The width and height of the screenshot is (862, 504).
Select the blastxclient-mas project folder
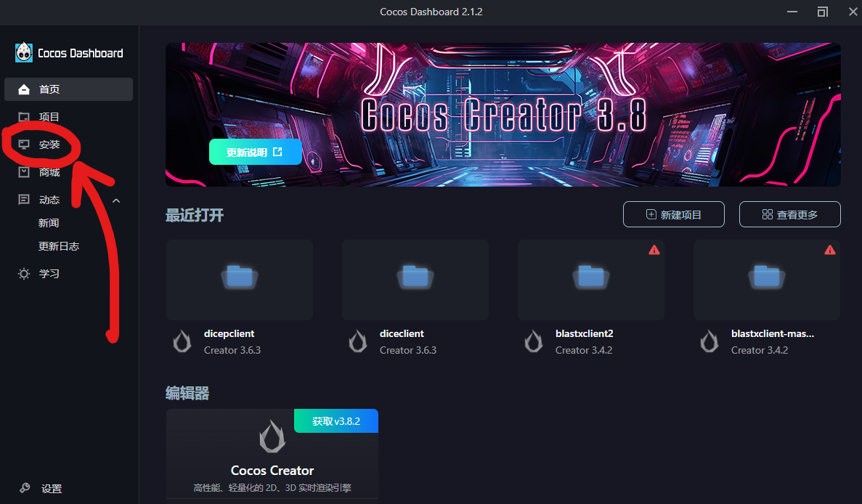click(x=766, y=280)
